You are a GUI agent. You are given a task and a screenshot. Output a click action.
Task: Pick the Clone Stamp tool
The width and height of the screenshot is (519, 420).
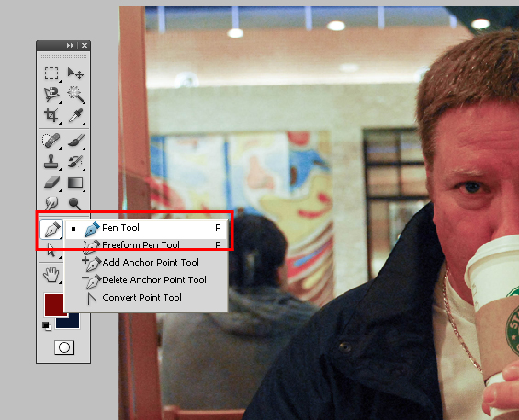click(51, 162)
